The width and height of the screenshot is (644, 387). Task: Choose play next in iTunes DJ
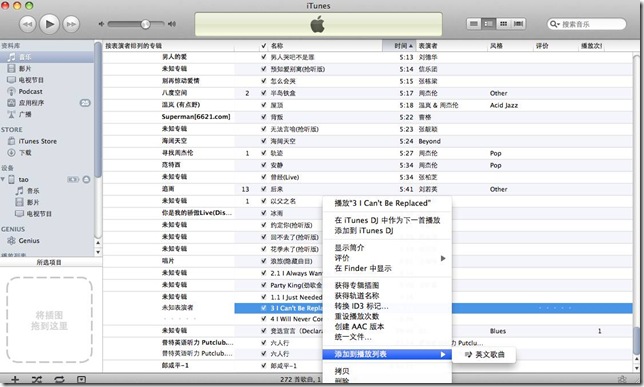tap(387, 220)
